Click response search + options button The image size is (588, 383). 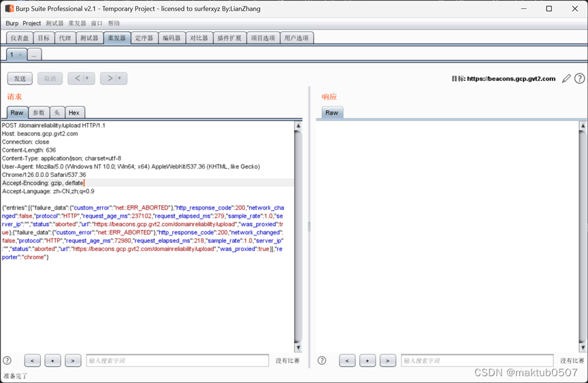point(367,361)
